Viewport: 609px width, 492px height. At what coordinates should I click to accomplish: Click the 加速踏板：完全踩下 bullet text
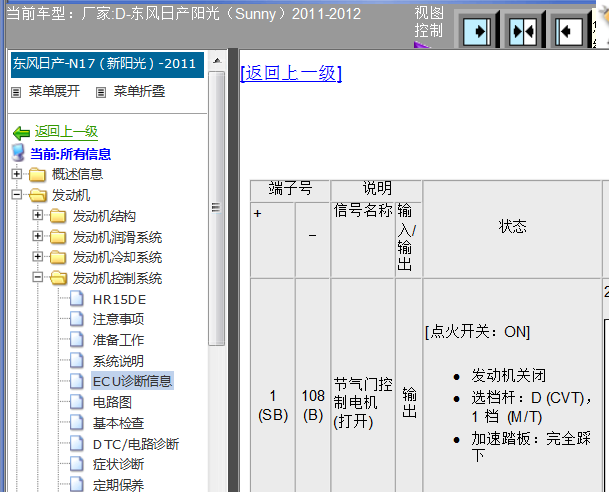[531, 447]
